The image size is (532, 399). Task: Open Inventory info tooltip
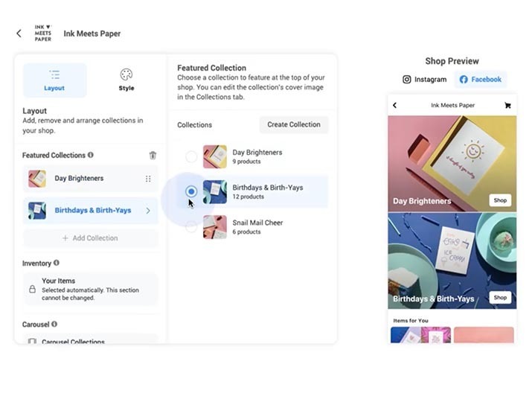pyautogui.click(x=57, y=263)
